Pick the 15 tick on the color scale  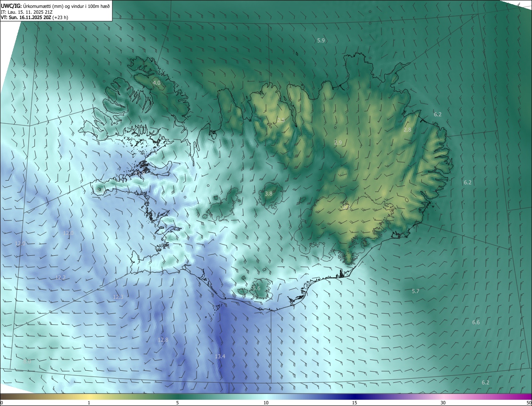click(x=355, y=403)
